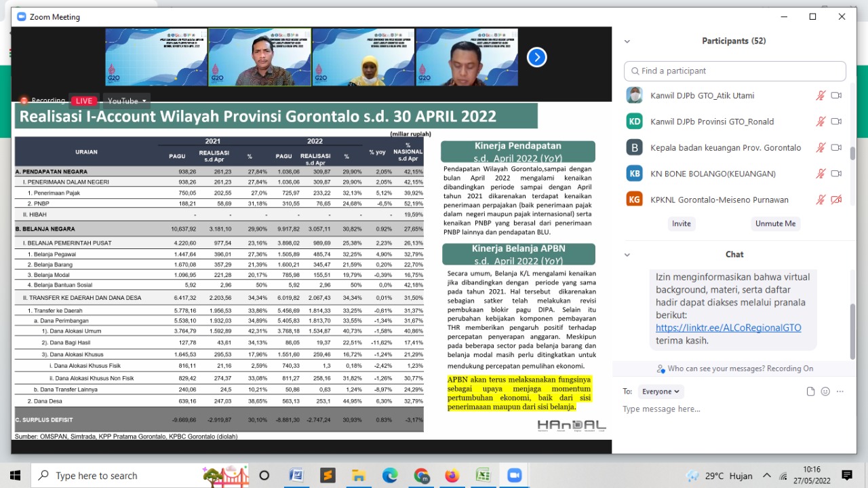The image size is (868, 488).
Task: Click the blue arrow to see more participants' videos
Action: coord(536,57)
